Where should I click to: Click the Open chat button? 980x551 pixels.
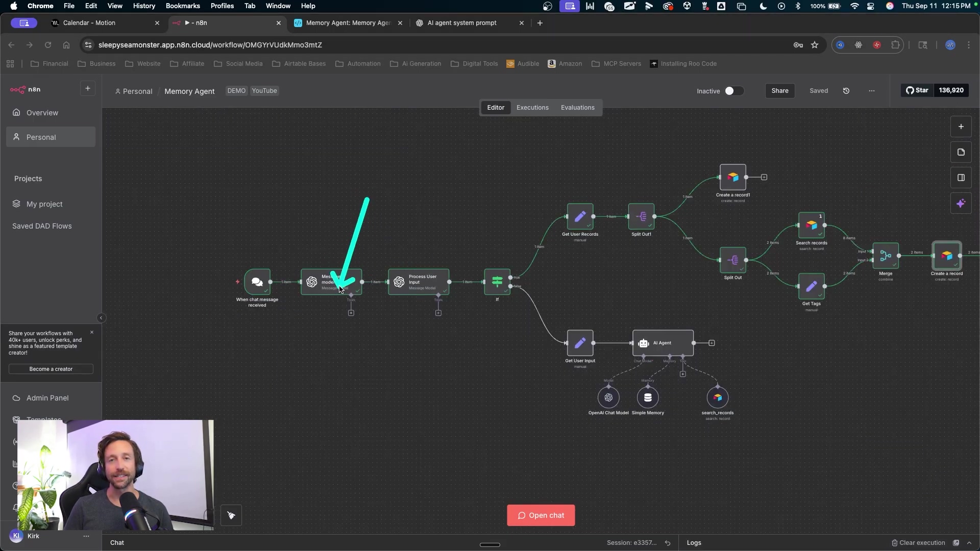tap(541, 515)
